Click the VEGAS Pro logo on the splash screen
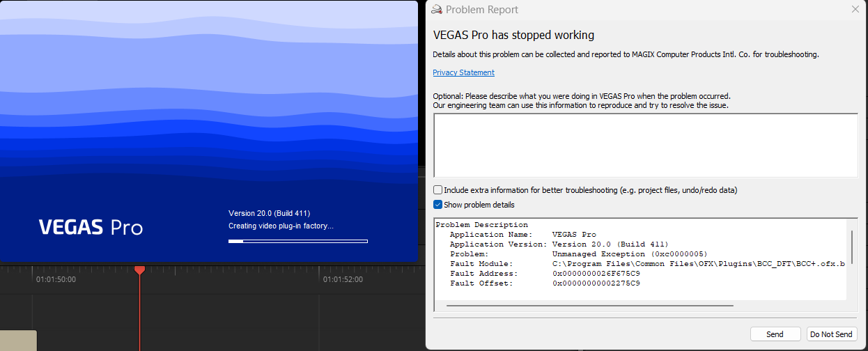Image resolution: width=868 pixels, height=351 pixels. click(x=91, y=227)
